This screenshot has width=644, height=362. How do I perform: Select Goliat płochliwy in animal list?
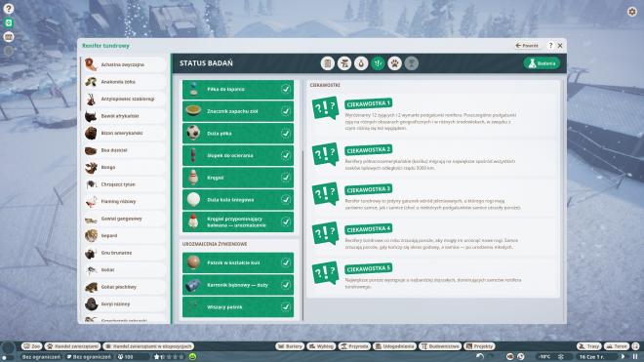click(x=125, y=287)
